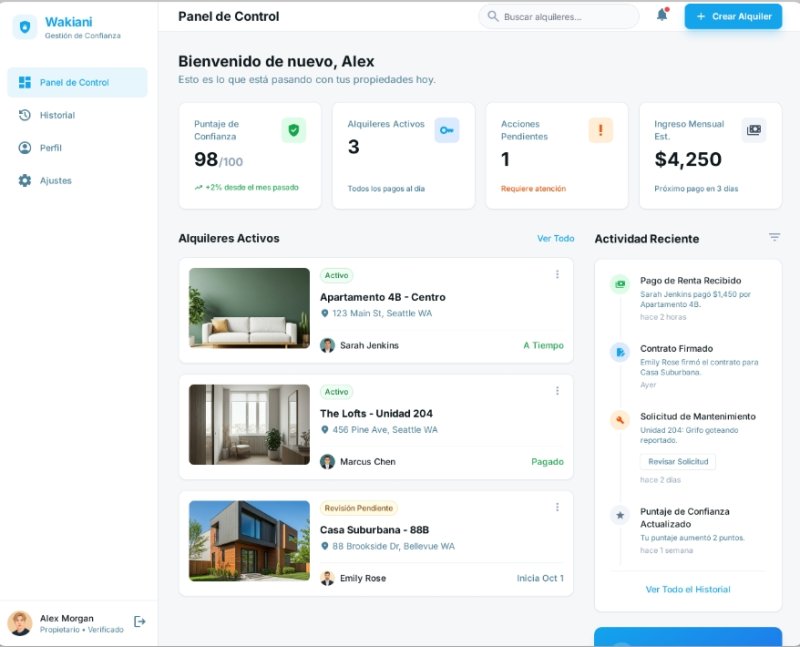This screenshot has height=647, width=800.
Task: Click the notification bell icon
Action: (662, 15)
